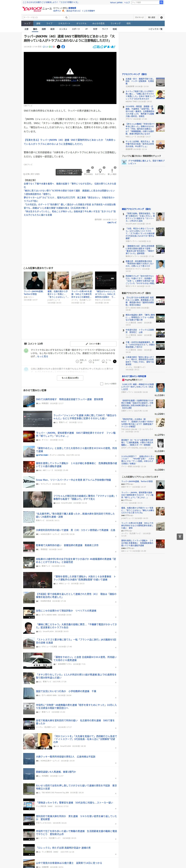Share the article on X
Screen dimensions: 186x868
click(x=58, y=47)
